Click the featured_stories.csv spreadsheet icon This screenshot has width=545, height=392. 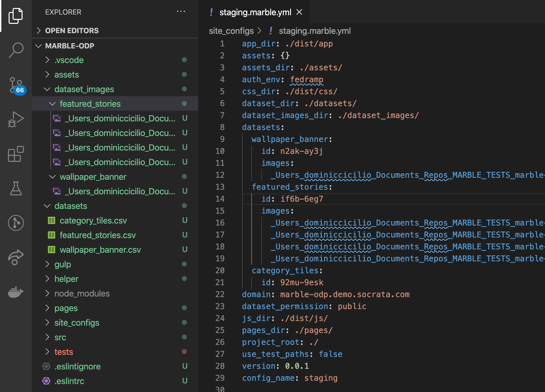coord(51,235)
